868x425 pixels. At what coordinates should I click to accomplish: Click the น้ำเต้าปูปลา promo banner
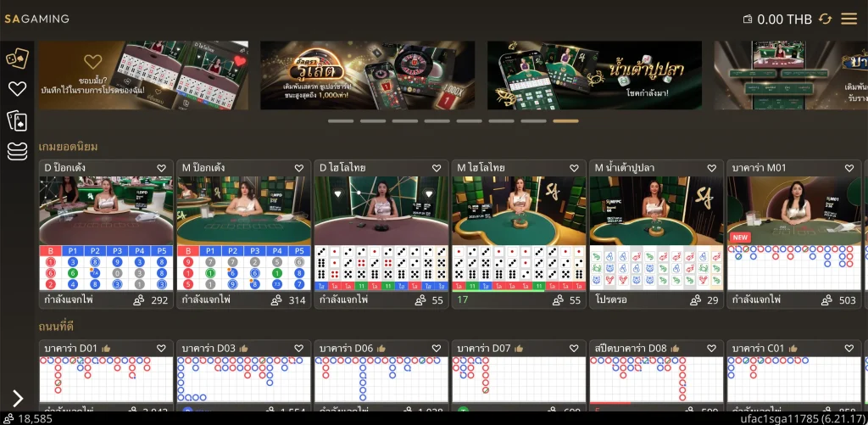coord(594,75)
